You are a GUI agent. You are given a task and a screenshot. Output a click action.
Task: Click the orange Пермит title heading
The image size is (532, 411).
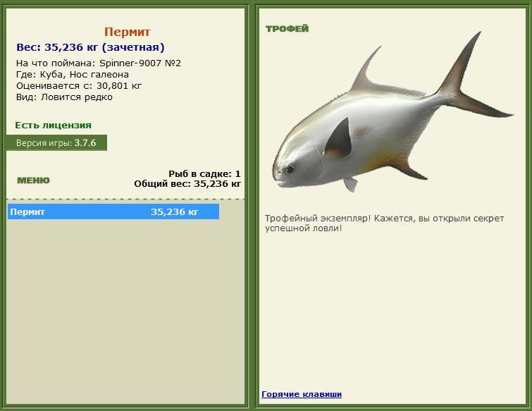click(x=127, y=32)
